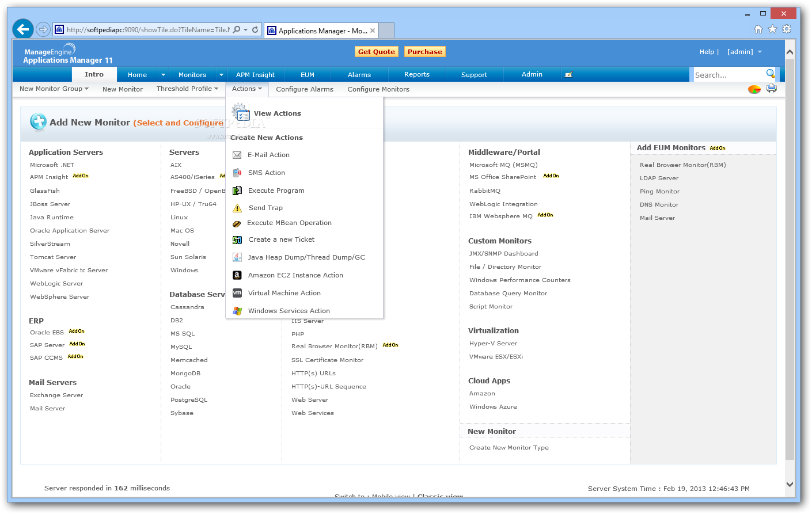Select RabbitMQ middleware monitor
812x514 pixels.
(x=485, y=191)
